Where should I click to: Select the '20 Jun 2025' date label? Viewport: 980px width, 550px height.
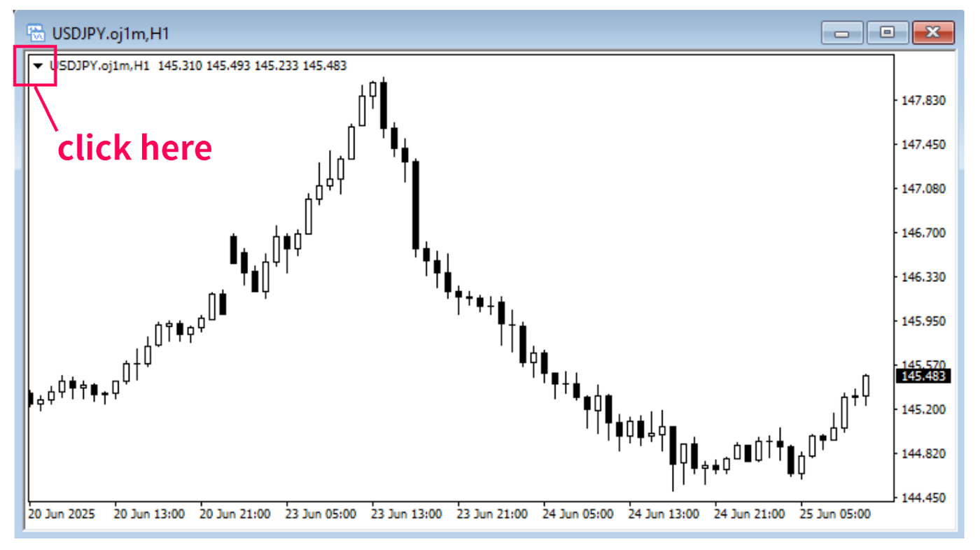click(62, 514)
